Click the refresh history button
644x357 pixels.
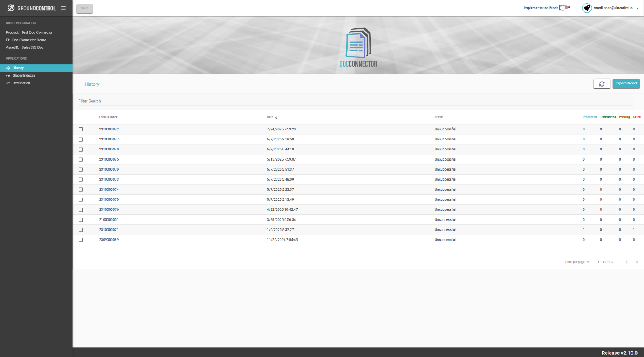(602, 84)
